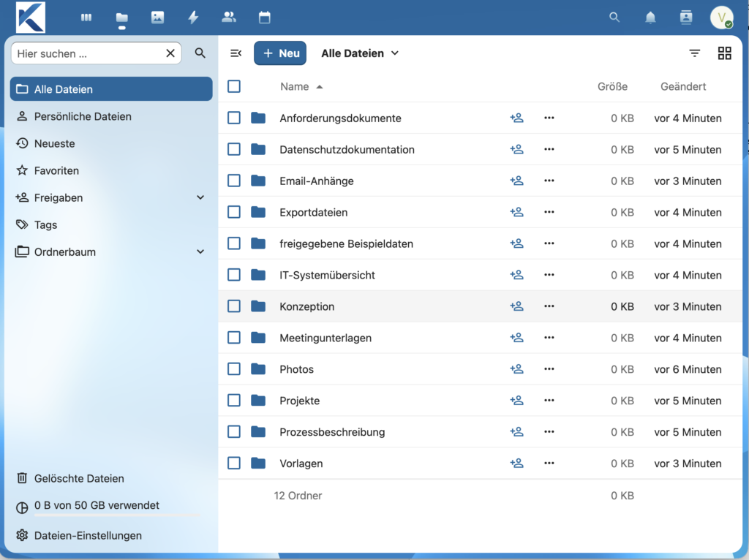Screen dimensions: 749x560
Task: Open the contacts menu icon near avatar
Action: (x=686, y=18)
